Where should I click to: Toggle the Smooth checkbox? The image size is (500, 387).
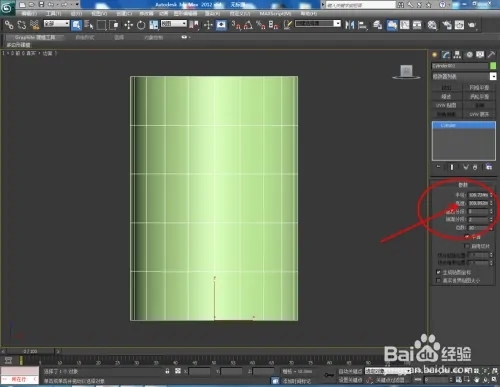tap(467, 237)
